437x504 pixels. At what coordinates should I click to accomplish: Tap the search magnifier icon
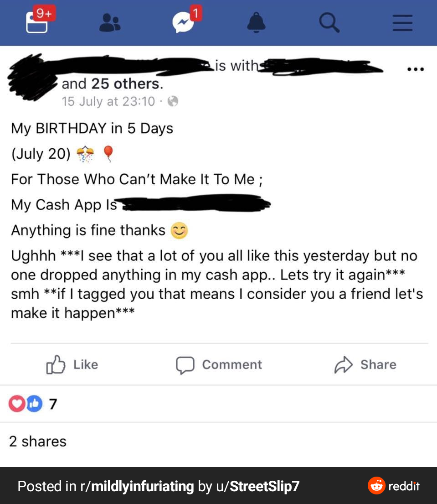(329, 22)
